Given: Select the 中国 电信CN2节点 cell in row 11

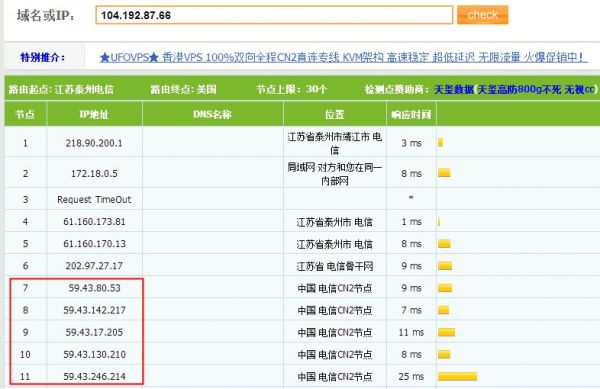Looking at the screenshot, I should 335,377.
